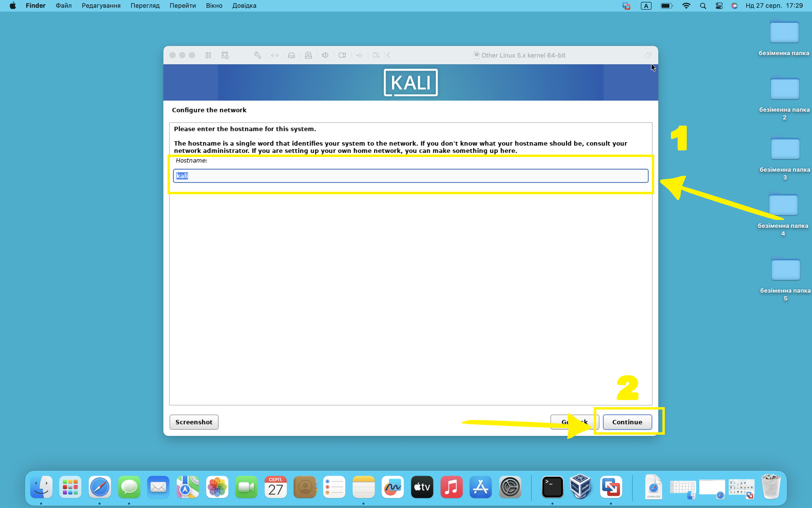Open Music from the Dock

(451, 487)
